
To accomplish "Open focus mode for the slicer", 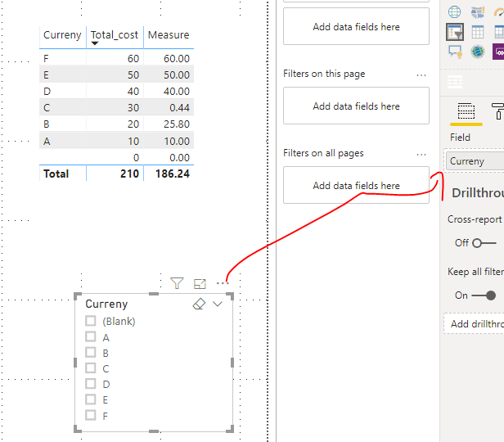I will tap(200, 283).
